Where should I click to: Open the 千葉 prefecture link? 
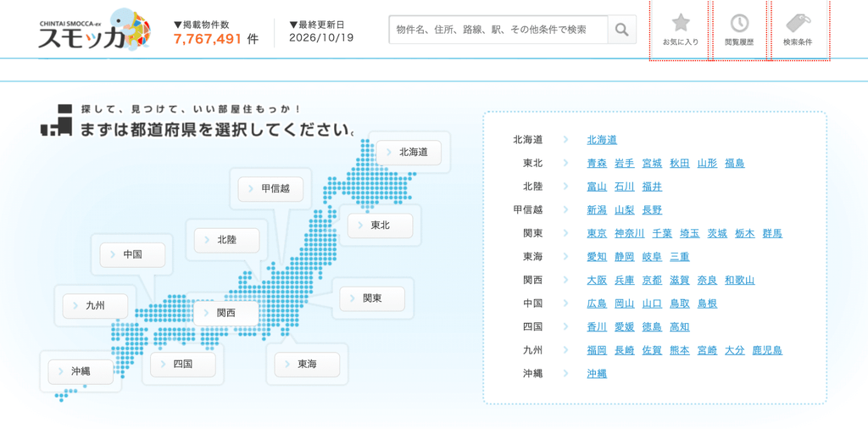click(x=662, y=234)
